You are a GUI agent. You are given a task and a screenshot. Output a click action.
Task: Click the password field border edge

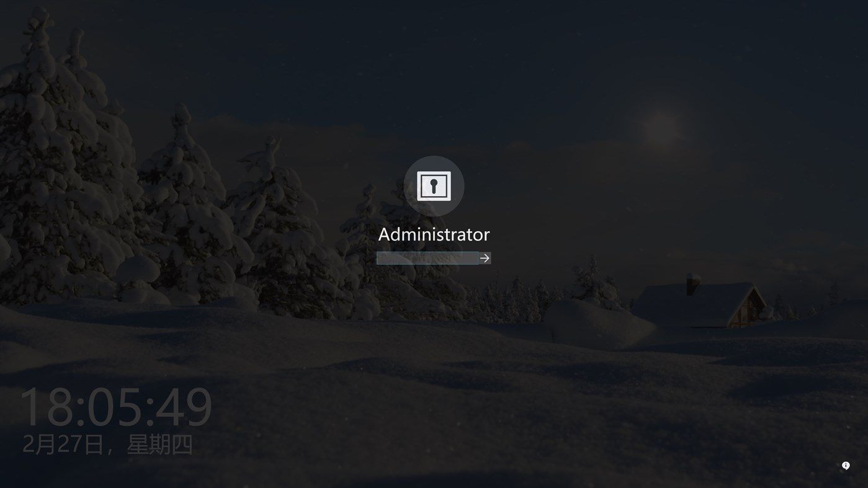coord(377,257)
